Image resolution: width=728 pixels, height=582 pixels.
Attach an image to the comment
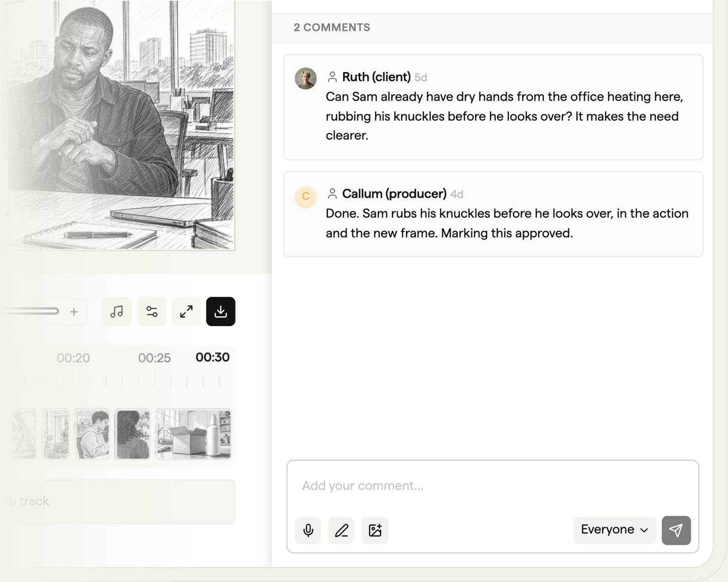(x=375, y=530)
